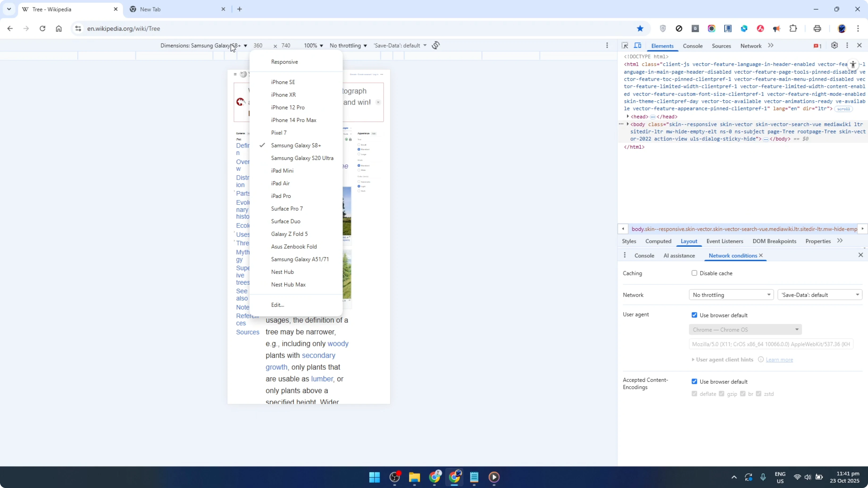The image size is (868, 488).
Task: Enable the Disable cache checkbox
Action: click(694, 273)
